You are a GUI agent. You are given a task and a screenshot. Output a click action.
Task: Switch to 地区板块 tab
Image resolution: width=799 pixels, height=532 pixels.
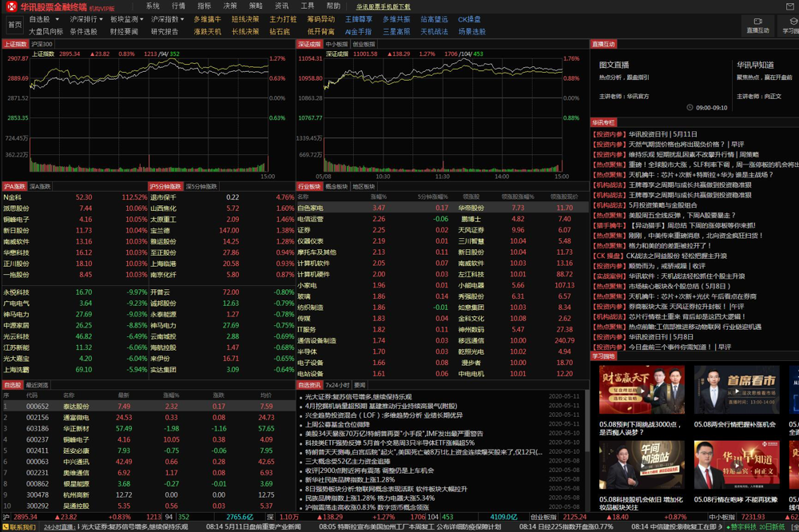364,186
